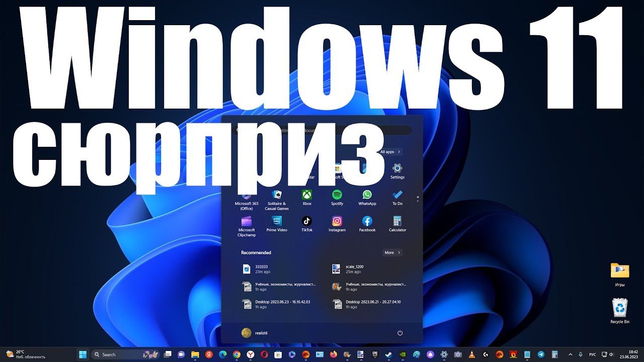Open the Paint app on the taskbar
Image resolution: width=644 pixels, height=362 pixels.
416,354
